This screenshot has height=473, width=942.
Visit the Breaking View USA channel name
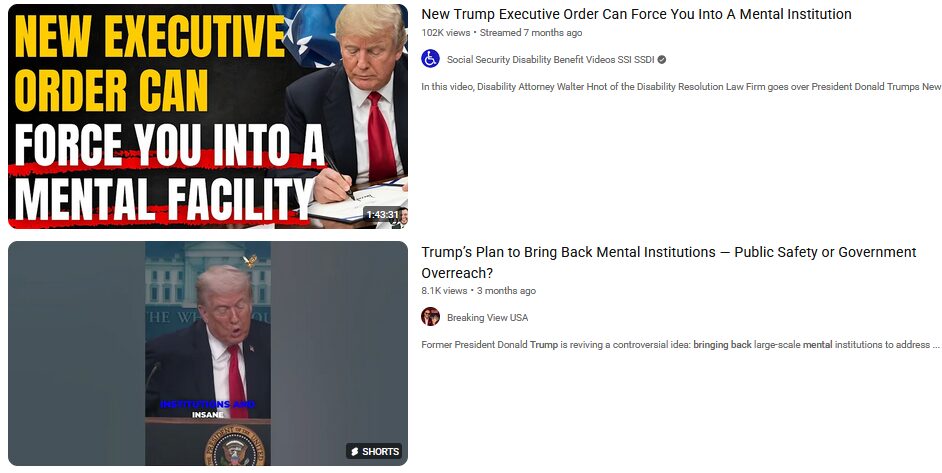[487, 317]
